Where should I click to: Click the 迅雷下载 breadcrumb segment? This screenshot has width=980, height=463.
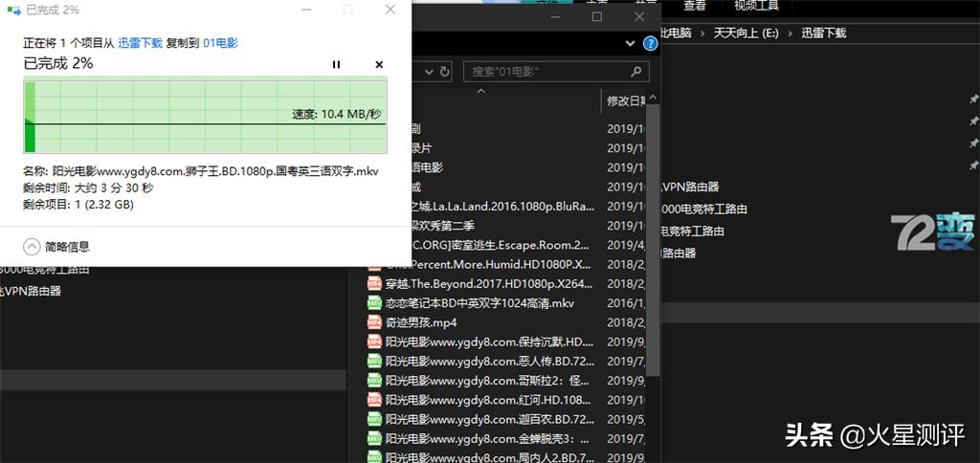tap(824, 33)
